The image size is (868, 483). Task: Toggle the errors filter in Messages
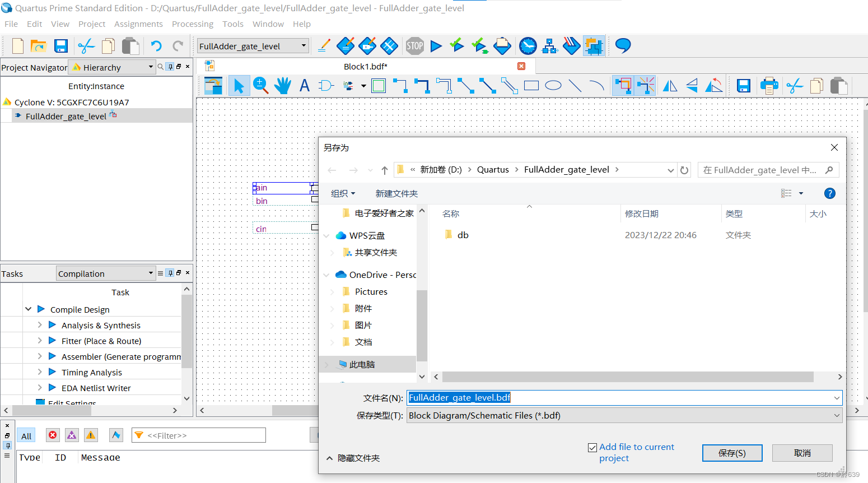(x=53, y=435)
